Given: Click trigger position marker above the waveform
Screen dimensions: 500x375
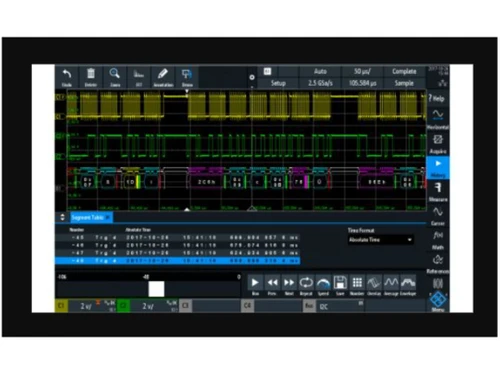Looking at the screenshot, I should coord(187,91).
